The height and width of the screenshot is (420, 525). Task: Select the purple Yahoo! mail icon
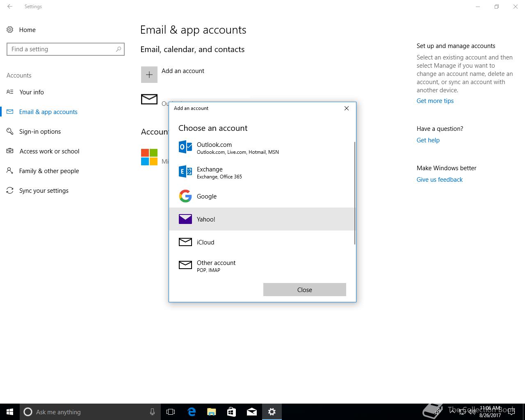click(x=185, y=219)
